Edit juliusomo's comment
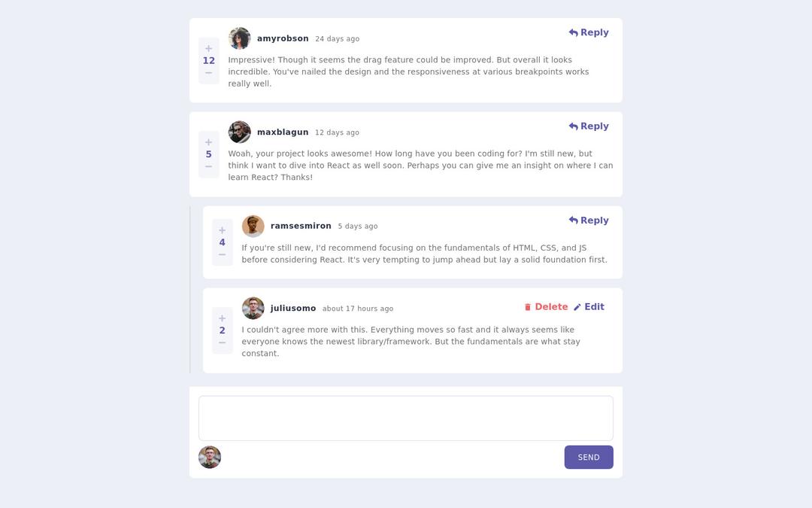The width and height of the screenshot is (812, 508). pyautogui.click(x=589, y=307)
